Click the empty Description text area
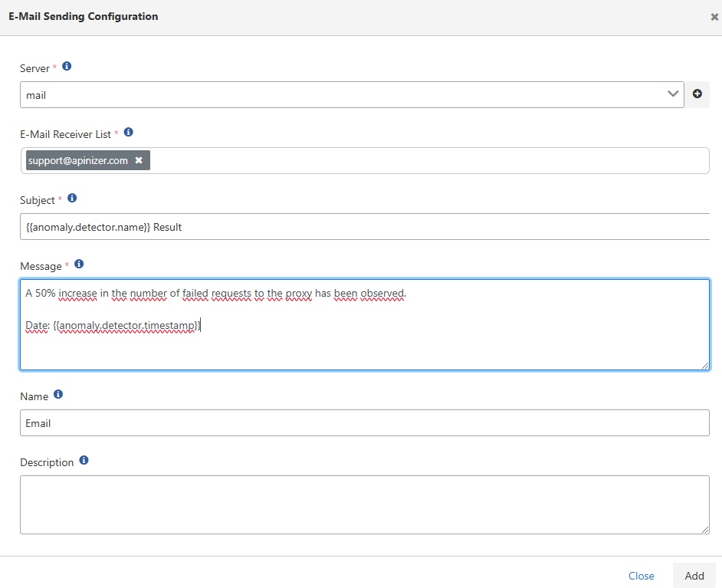Screen dimensions: 722x588 (x=364, y=504)
